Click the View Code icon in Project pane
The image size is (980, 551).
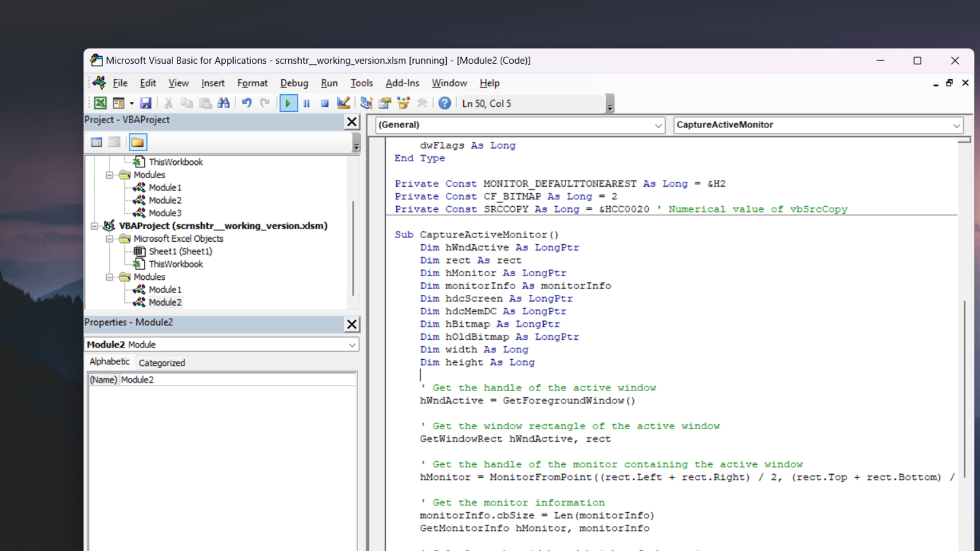(x=96, y=142)
